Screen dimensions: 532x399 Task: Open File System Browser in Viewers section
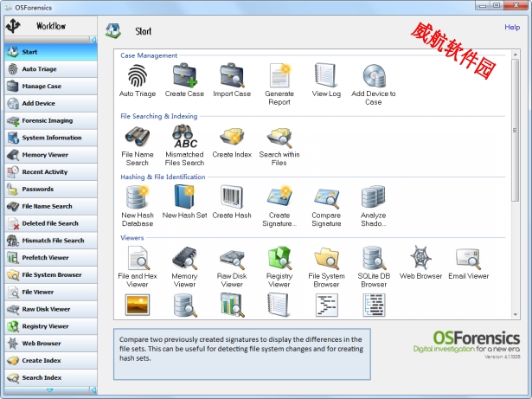tap(326, 259)
